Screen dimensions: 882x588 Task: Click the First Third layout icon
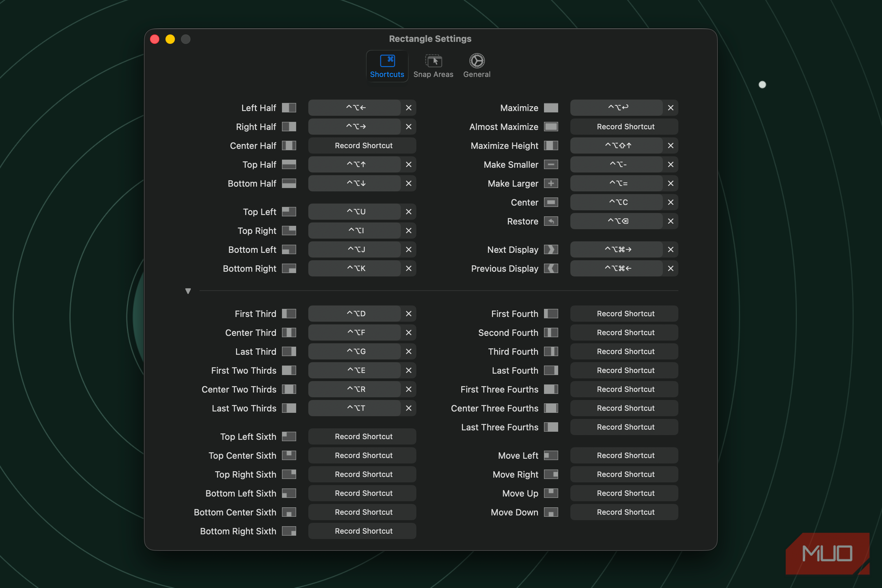point(289,314)
